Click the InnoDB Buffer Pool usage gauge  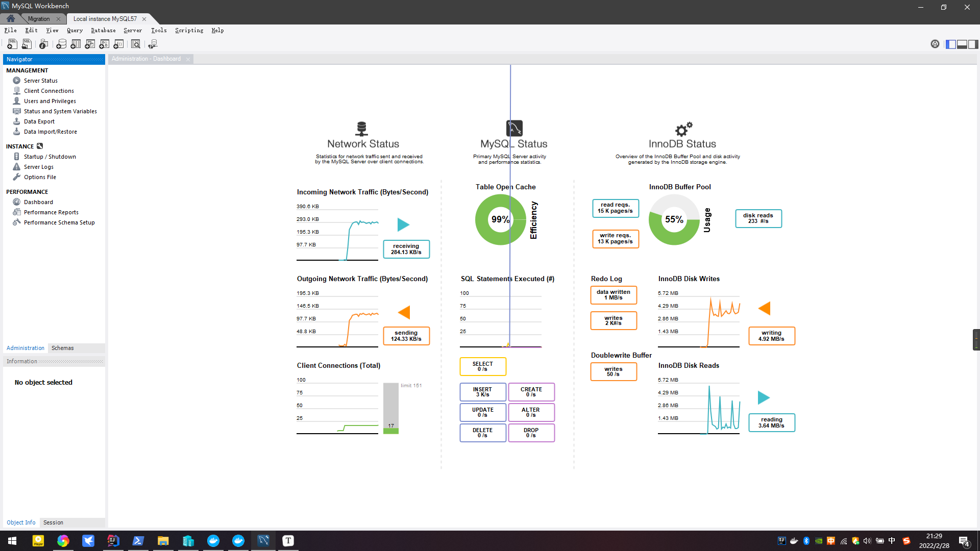coord(674,219)
